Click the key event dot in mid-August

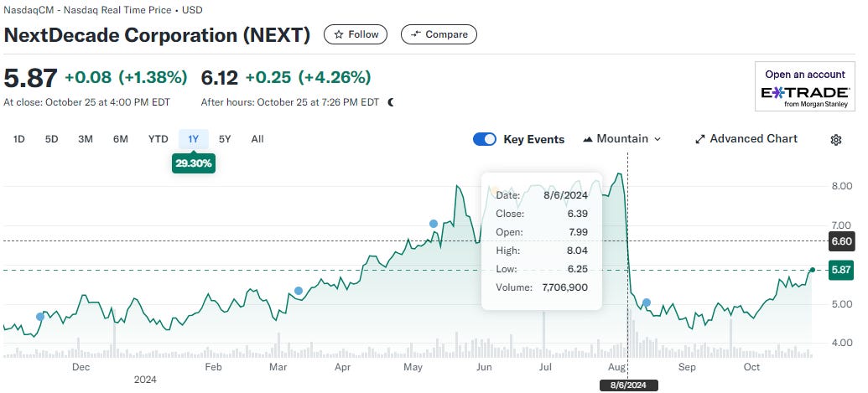pyautogui.click(x=646, y=303)
